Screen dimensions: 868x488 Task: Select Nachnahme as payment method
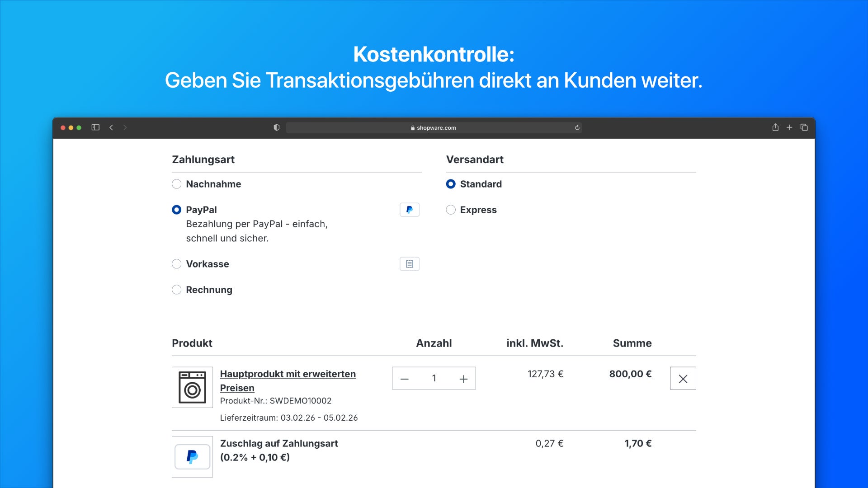tap(176, 184)
